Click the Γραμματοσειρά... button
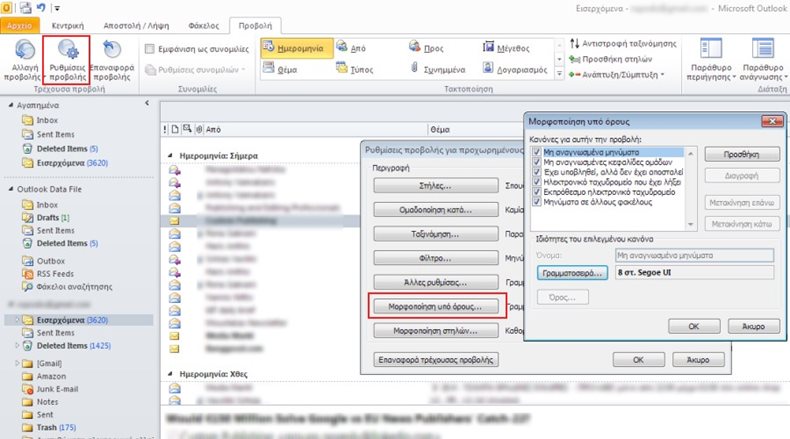 [x=572, y=273]
